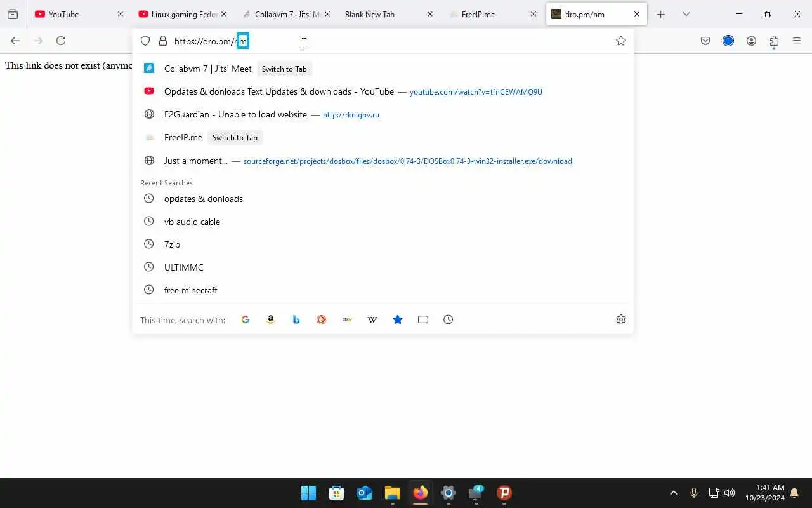Open Firefox account profile icon
812x508 pixels.
[751, 41]
